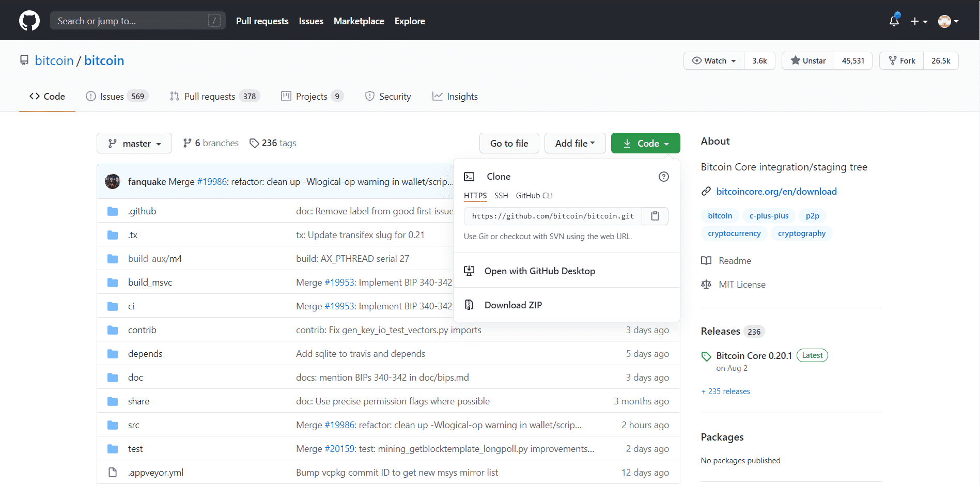Screen dimensions: 980x486
Task: Select the HTTPS clone option
Action: [x=475, y=196]
